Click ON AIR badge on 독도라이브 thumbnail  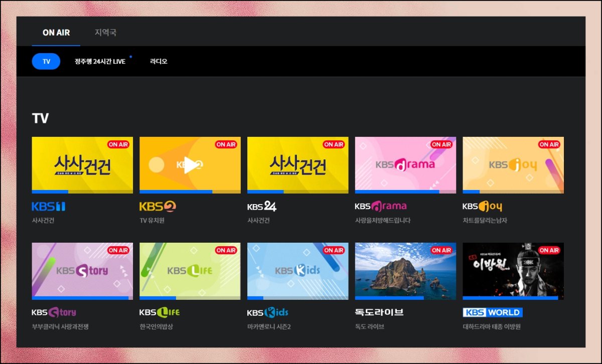[442, 250]
